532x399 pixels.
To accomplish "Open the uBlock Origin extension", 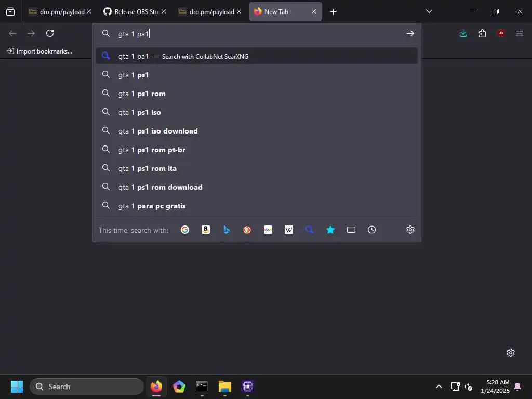I will point(501,33).
